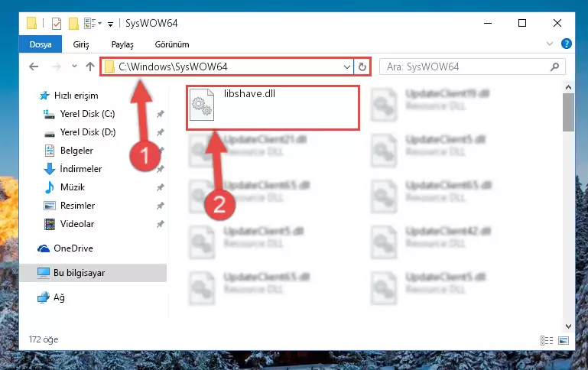Select Bu bilgisayar in navigation pane
This screenshot has width=588, height=370.
93,273
